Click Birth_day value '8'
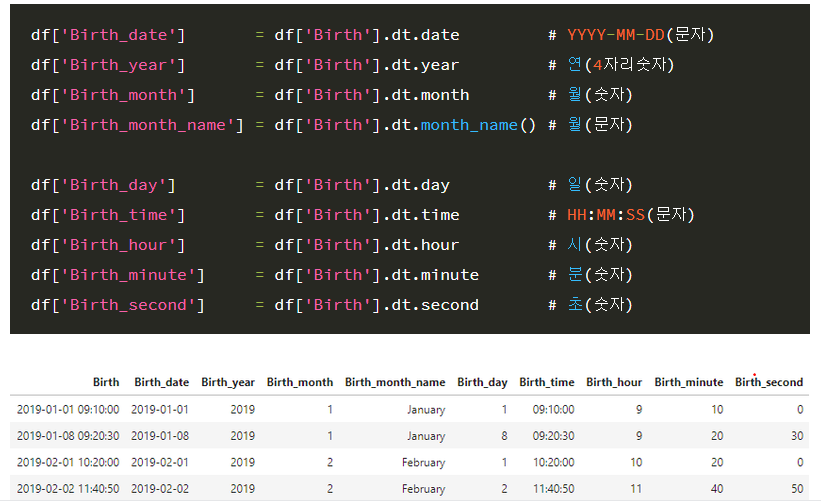 (x=504, y=436)
